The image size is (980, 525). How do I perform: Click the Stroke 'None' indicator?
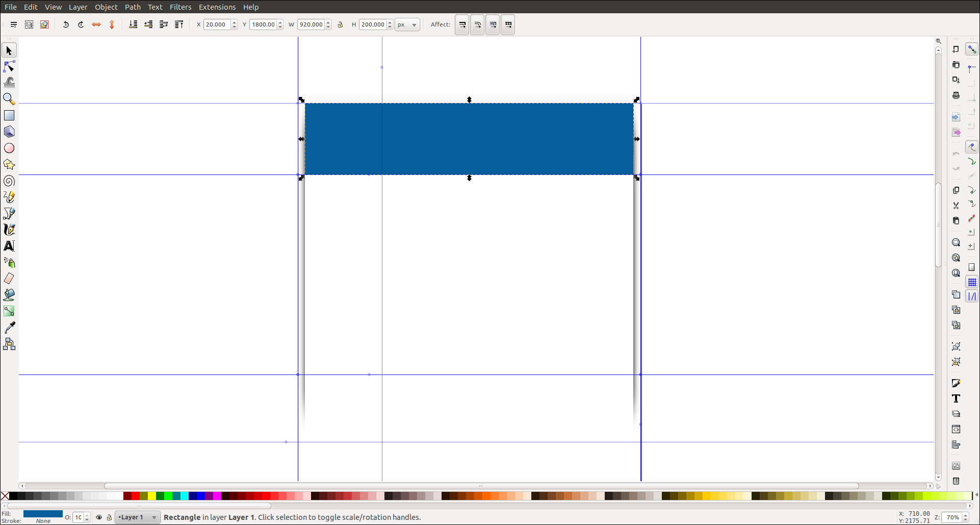point(43,521)
